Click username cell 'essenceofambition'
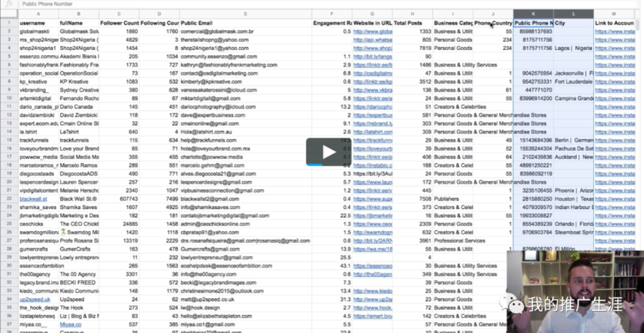 coord(38,266)
